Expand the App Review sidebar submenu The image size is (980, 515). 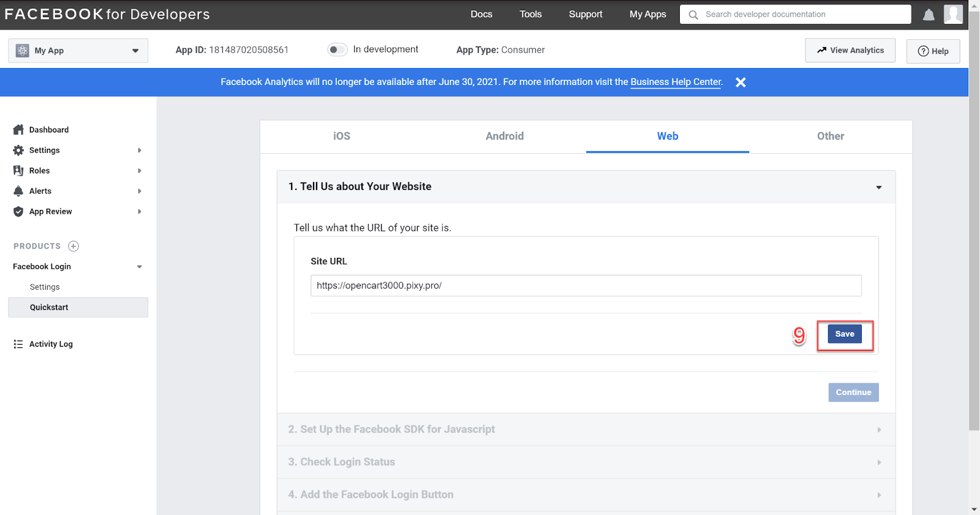pyautogui.click(x=140, y=211)
